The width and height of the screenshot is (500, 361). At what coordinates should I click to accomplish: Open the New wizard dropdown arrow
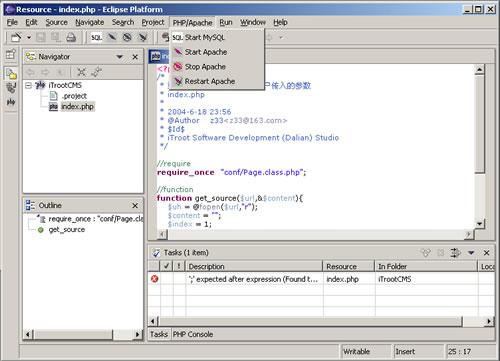pyautogui.click(x=29, y=37)
